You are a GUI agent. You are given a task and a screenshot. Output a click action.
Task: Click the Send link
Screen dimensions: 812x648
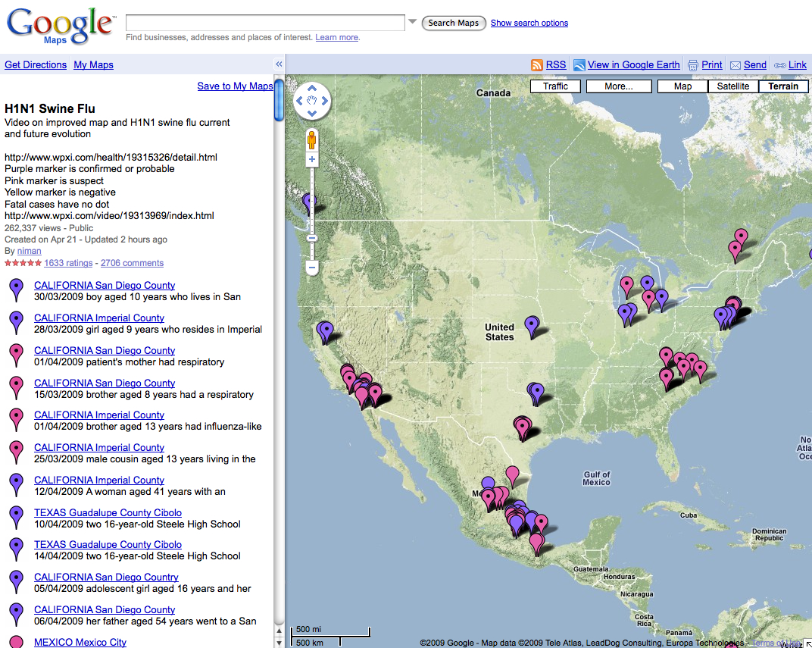[x=755, y=64]
